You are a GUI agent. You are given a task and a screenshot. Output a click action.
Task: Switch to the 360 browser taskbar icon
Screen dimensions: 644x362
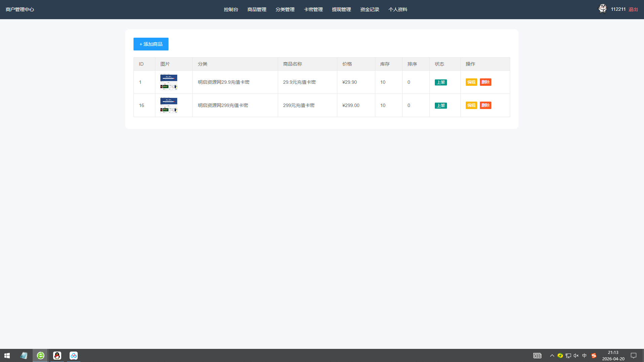coord(41,356)
